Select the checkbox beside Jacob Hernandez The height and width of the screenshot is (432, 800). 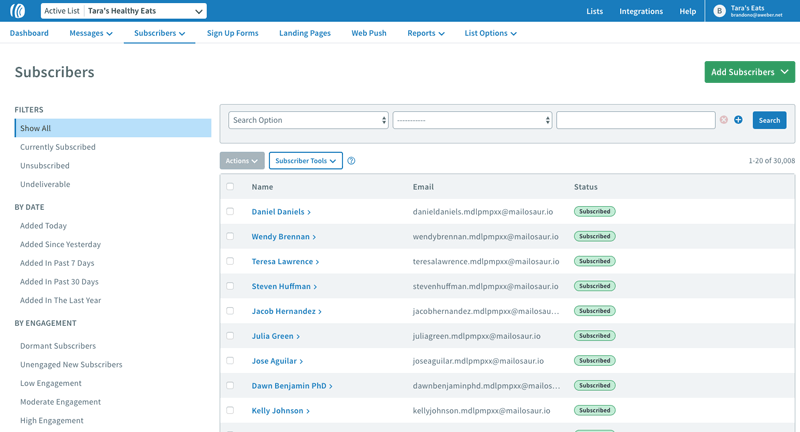click(x=230, y=311)
